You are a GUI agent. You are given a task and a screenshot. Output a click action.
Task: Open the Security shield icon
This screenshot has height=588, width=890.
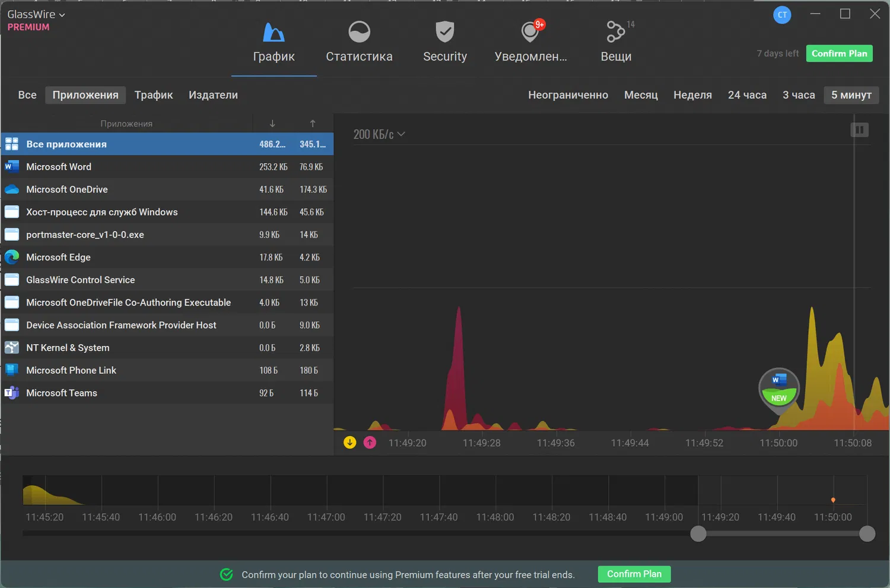(445, 32)
